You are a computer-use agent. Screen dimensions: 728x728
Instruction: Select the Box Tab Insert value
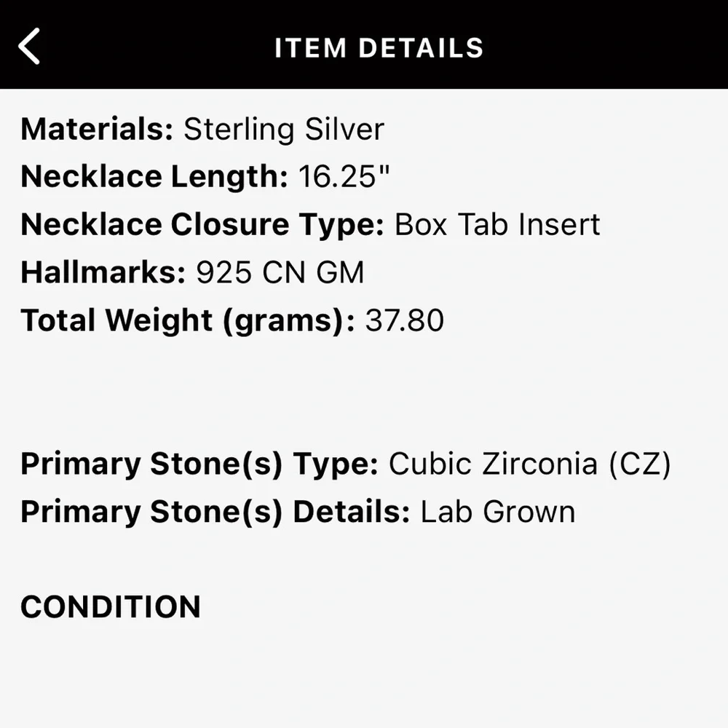(x=496, y=224)
